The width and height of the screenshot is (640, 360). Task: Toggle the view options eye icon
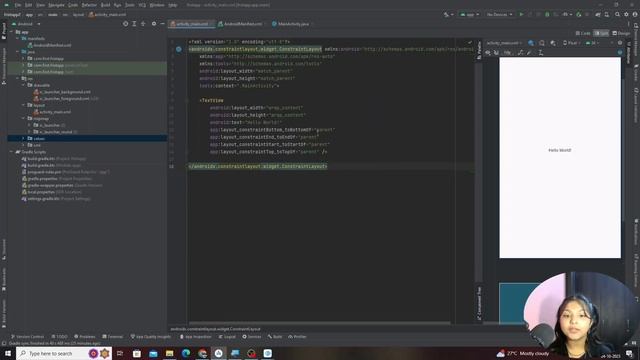click(x=488, y=53)
